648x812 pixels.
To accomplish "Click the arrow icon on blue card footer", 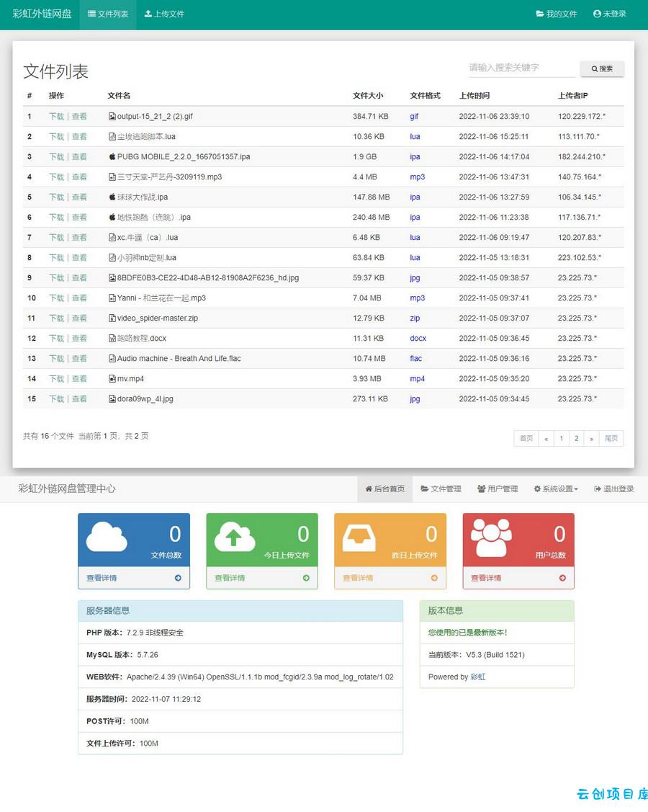I will pos(178,578).
